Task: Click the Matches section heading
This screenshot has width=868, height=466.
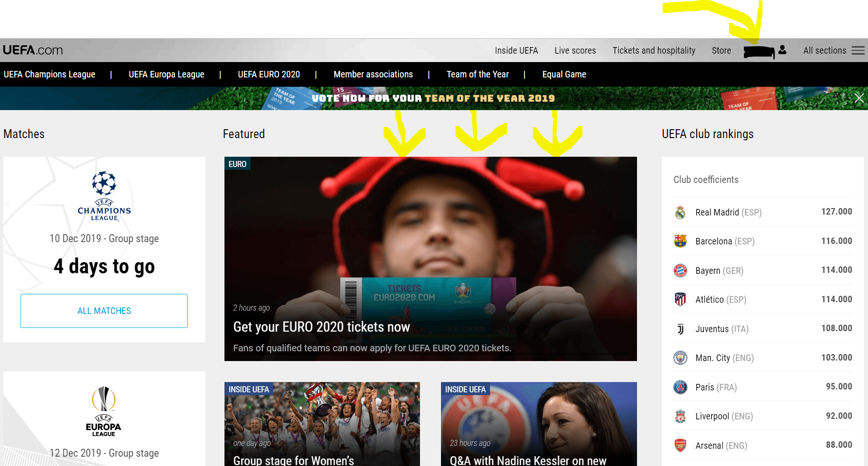Action: pos(24,134)
